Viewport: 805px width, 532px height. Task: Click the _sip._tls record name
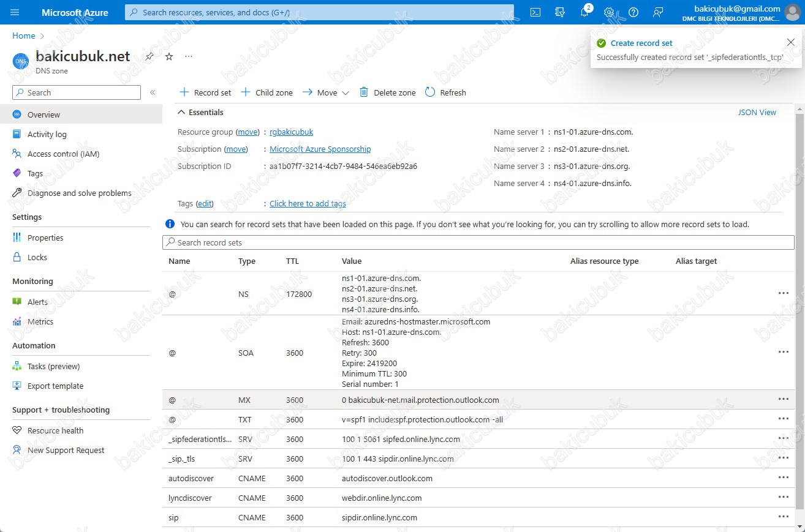coord(182,459)
